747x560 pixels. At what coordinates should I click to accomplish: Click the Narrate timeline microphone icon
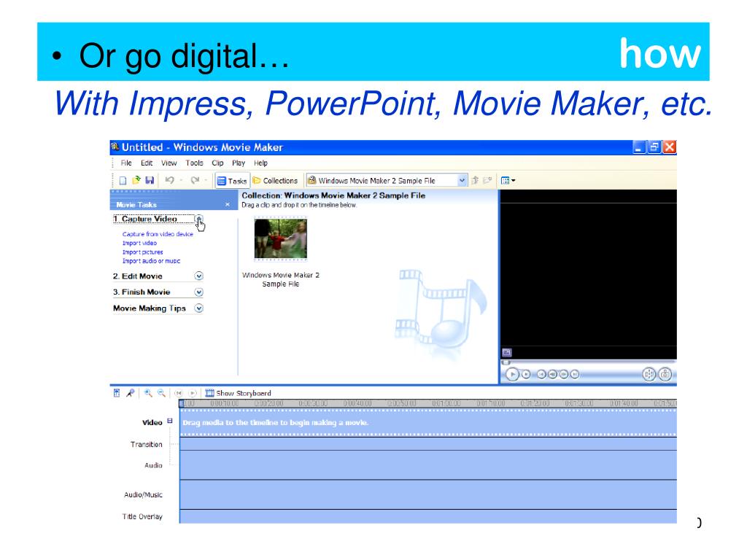[130, 393]
